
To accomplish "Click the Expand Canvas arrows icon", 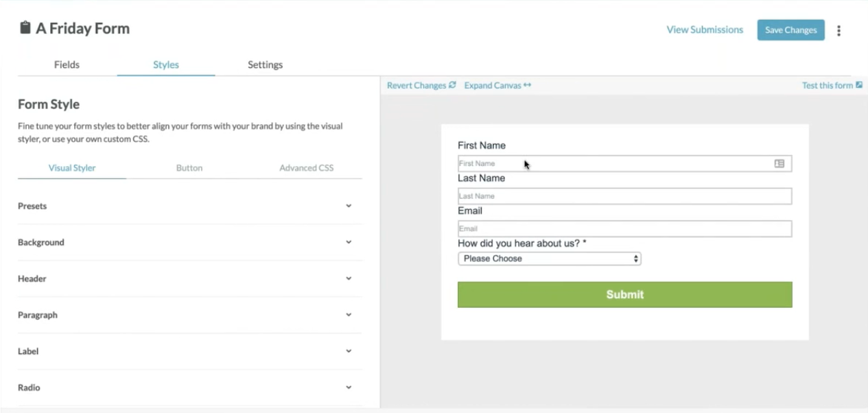I will pyautogui.click(x=527, y=85).
